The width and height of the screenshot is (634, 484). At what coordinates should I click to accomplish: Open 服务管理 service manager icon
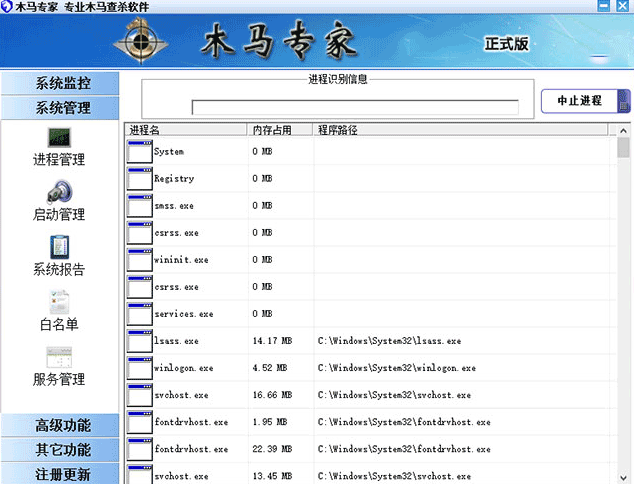[59, 357]
